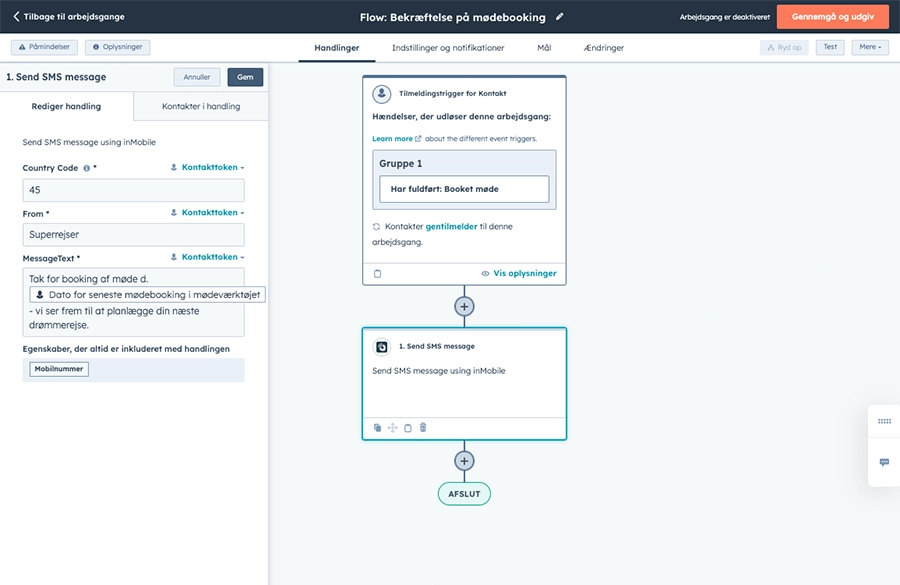This screenshot has width=900, height=585.
Task: Click the clipboard icon on Send SMS card
Action: coord(409,428)
